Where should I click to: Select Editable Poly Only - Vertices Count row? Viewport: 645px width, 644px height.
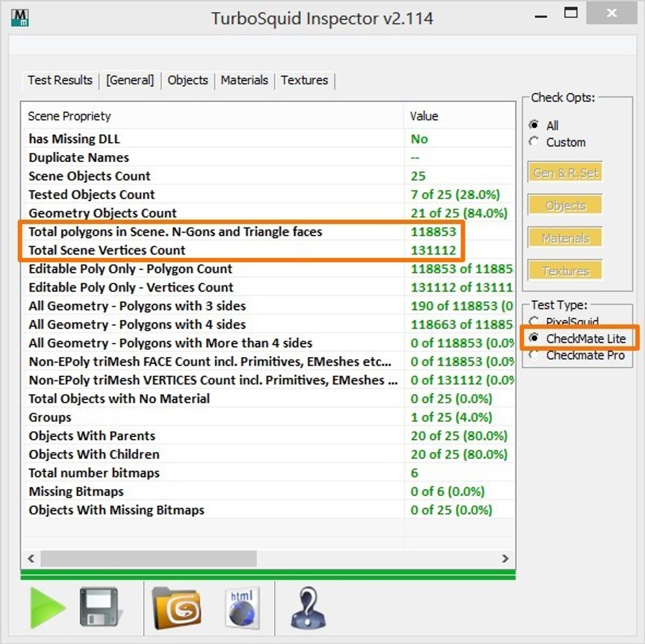coord(268,287)
